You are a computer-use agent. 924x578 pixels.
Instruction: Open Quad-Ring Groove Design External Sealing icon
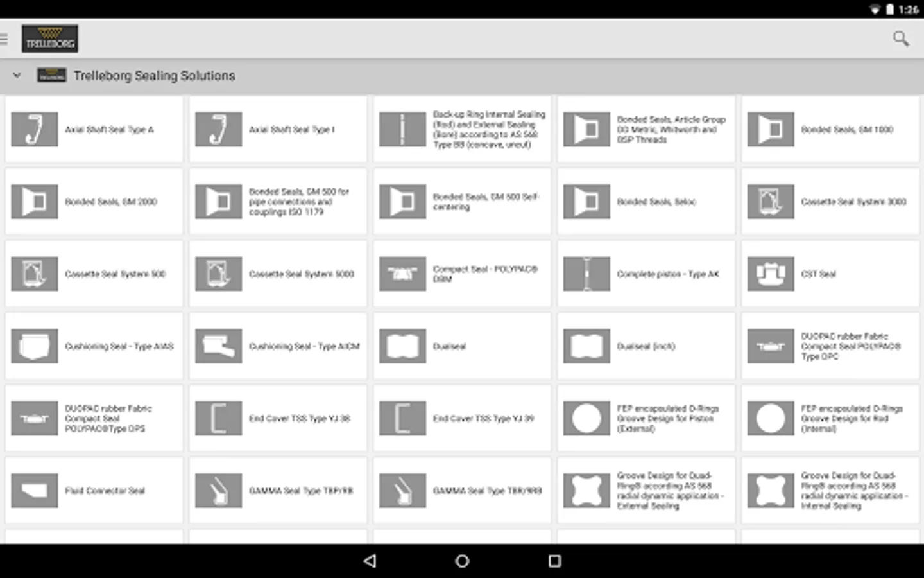click(587, 491)
